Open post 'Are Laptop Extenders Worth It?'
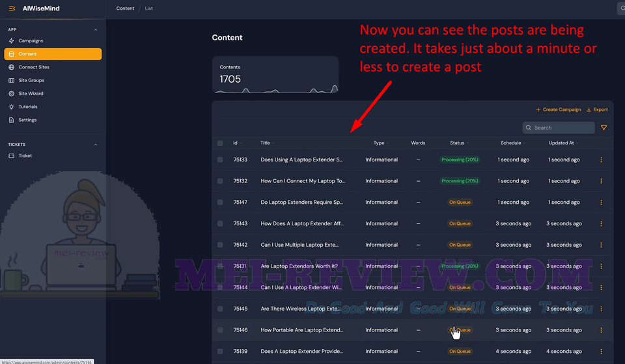This screenshot has height=364, width=625. pyautogui.click(x=299, y=266)
